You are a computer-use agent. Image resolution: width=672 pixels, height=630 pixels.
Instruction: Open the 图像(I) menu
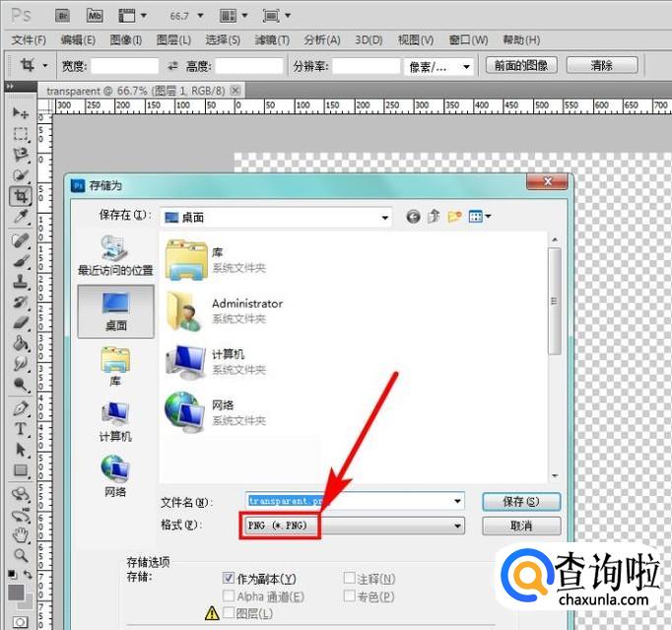click(x=125, y=39)
